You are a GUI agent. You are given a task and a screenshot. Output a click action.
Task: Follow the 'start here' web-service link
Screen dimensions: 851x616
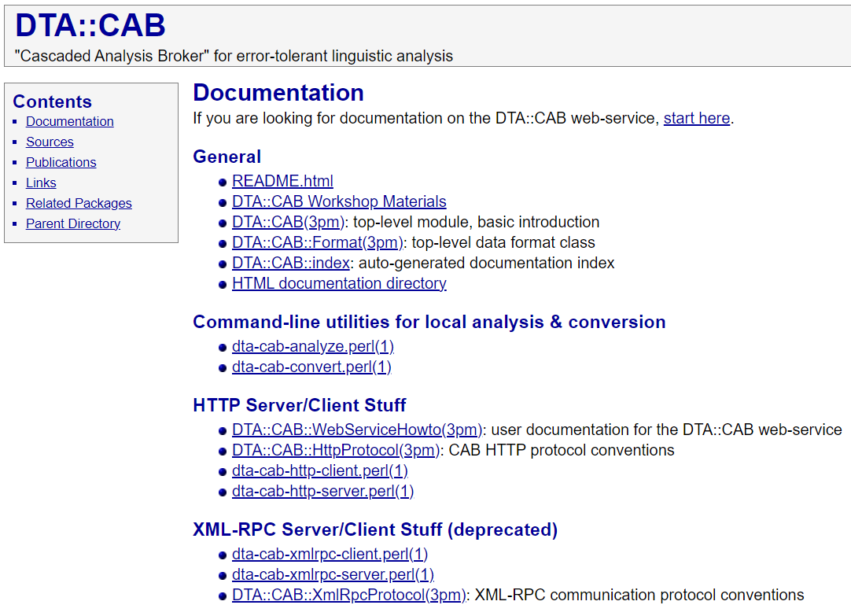696,118
